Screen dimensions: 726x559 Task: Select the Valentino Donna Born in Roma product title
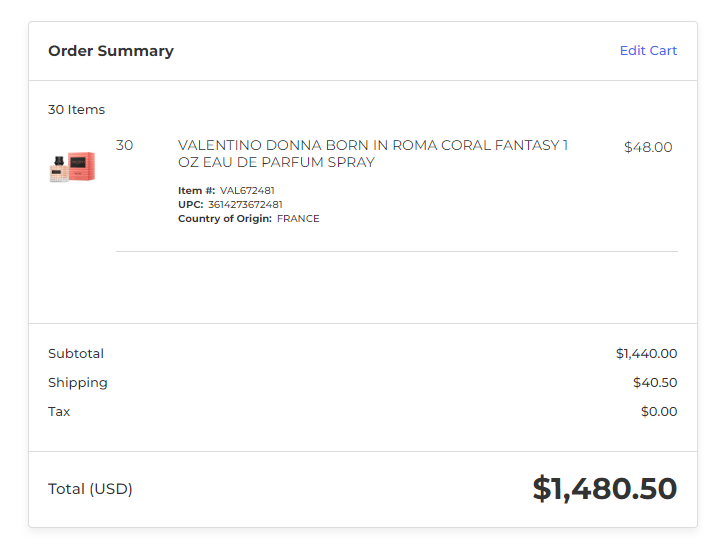click(373, 154)
